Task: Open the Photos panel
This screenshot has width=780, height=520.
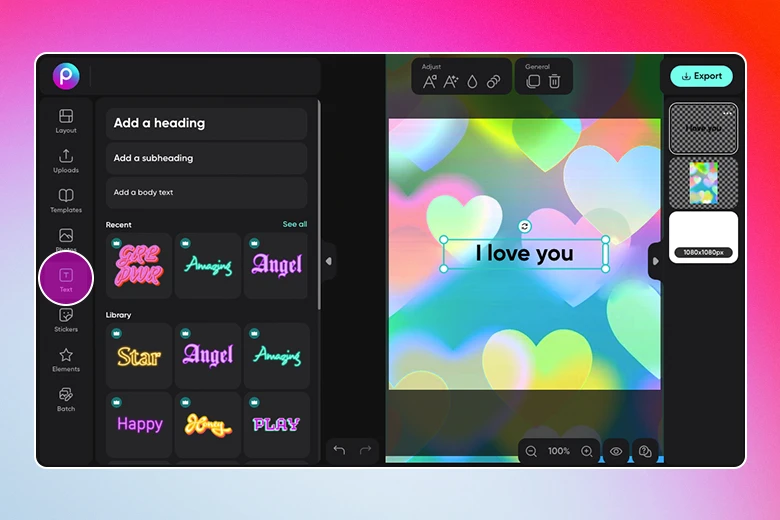Action: (x=66, y=240)
